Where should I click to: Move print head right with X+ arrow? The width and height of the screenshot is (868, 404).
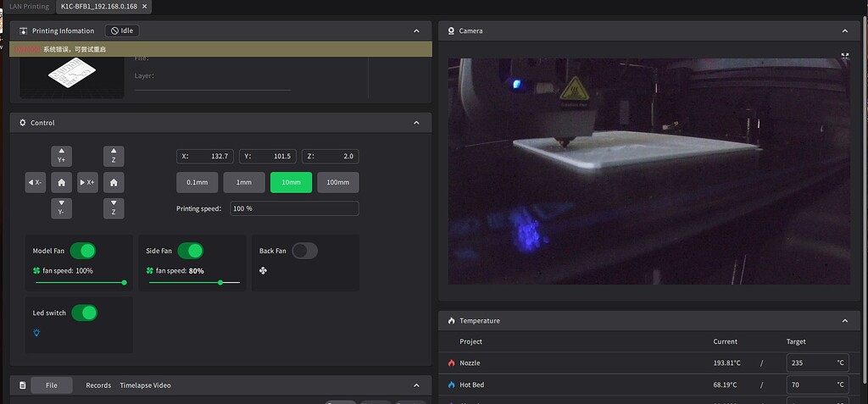(x=87, y=182)
